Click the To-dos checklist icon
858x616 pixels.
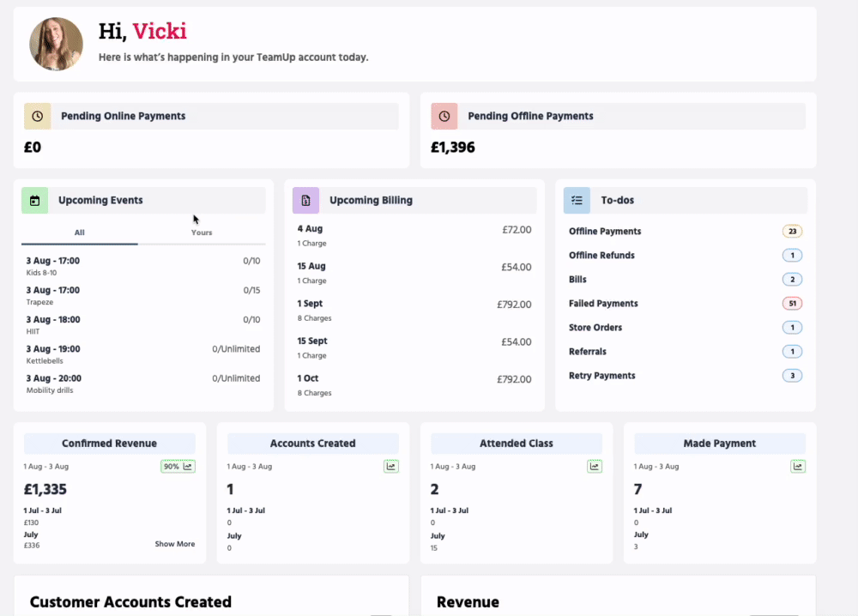577,200
